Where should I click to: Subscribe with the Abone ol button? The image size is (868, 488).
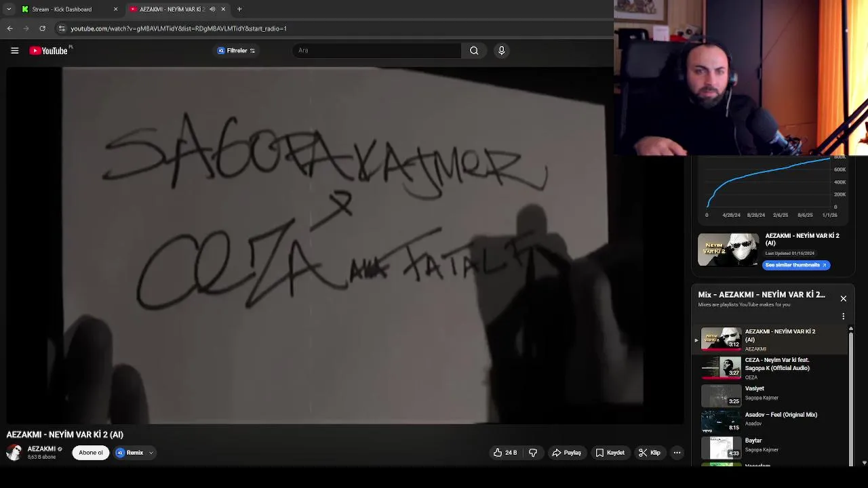click(91, 453)
